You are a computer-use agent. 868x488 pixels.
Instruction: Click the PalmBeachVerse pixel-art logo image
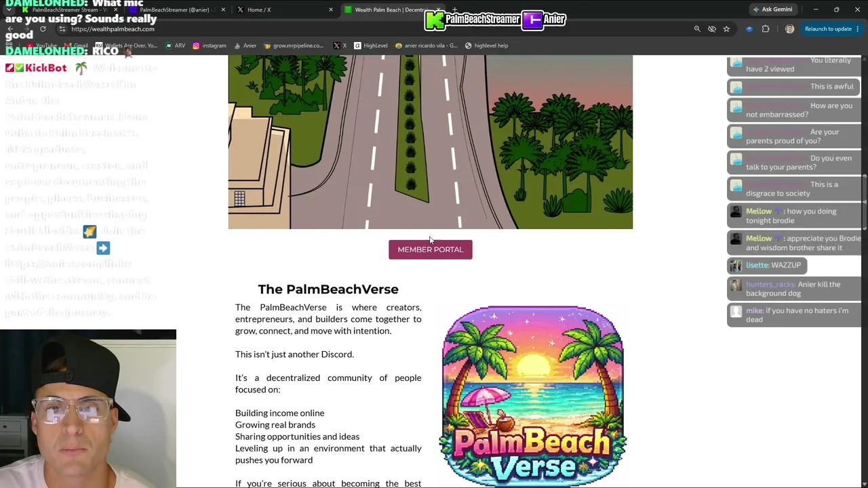pos(533,396)
